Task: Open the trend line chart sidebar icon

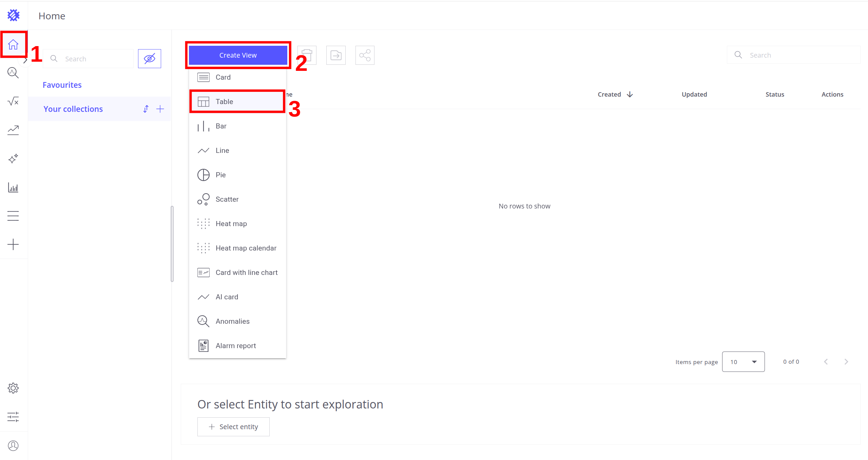Action: 13,130
